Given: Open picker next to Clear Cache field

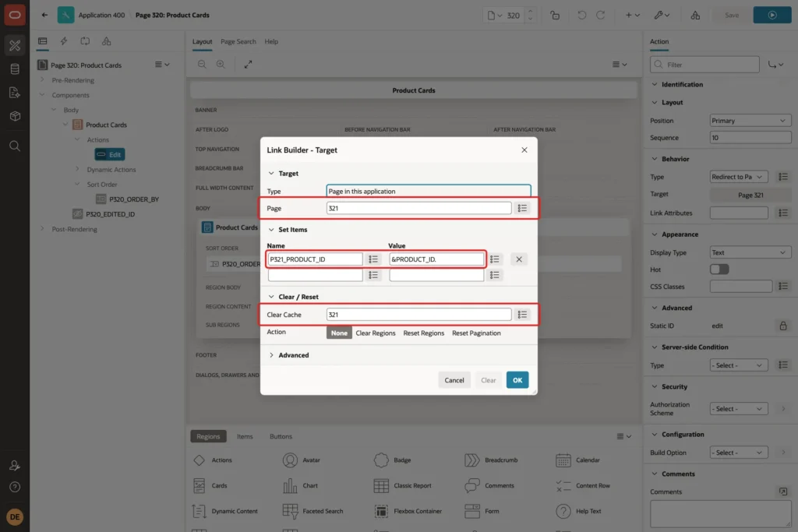Looking at the screenshot, I should (522, 315).
